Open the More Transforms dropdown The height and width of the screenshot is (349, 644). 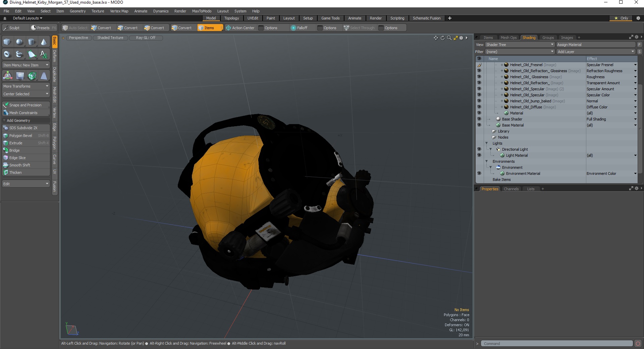click(x=26, y=86)
